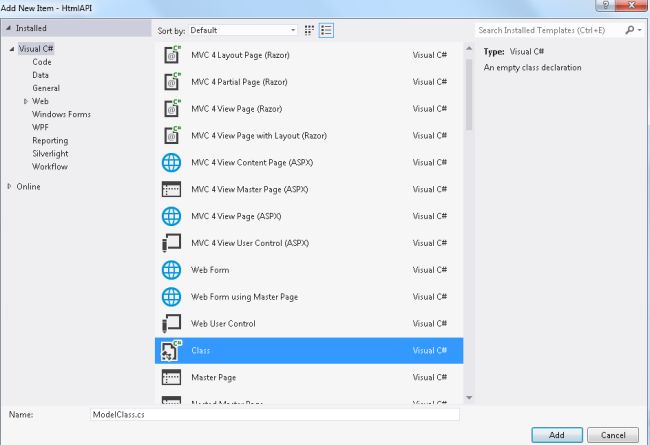This screenshot has height=445, width=650.
Task: Click the Name field containing ModelClass.cs
Action: [274, 414]
